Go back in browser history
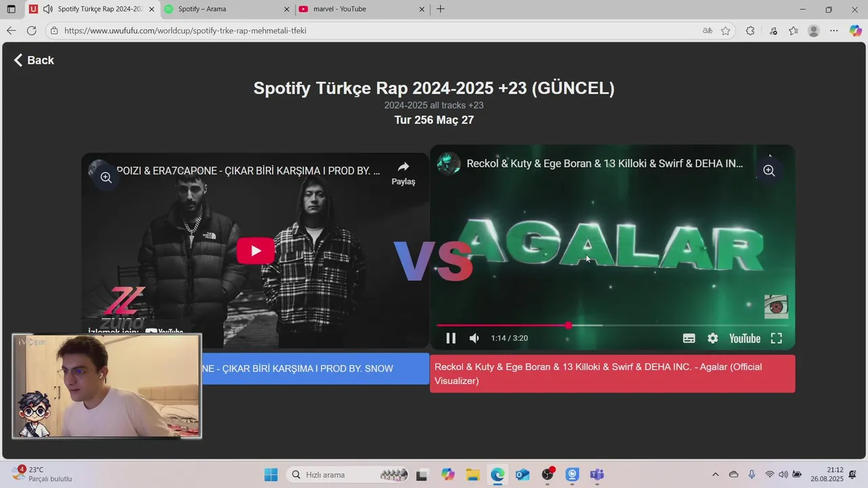The width and height of the screenshot is (868, 488). (11, 30)
